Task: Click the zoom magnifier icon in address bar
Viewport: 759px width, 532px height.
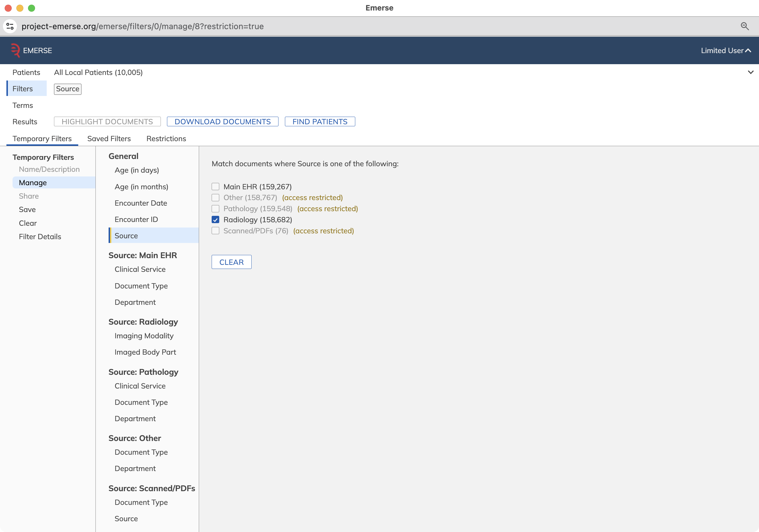Action: (x=744, y=26)
